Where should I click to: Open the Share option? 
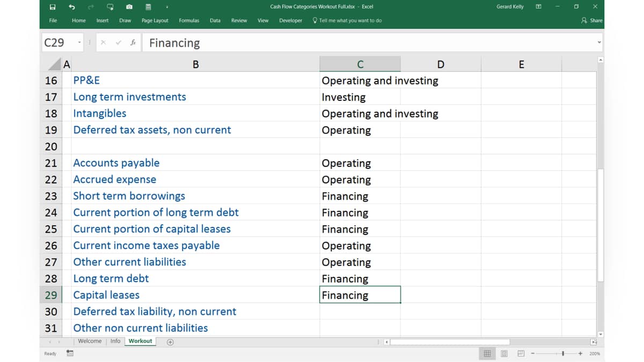[592, 20]
